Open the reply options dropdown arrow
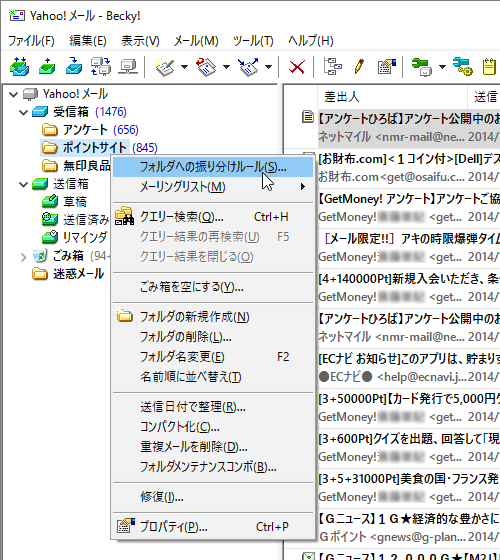 click(x=226, y=67)
